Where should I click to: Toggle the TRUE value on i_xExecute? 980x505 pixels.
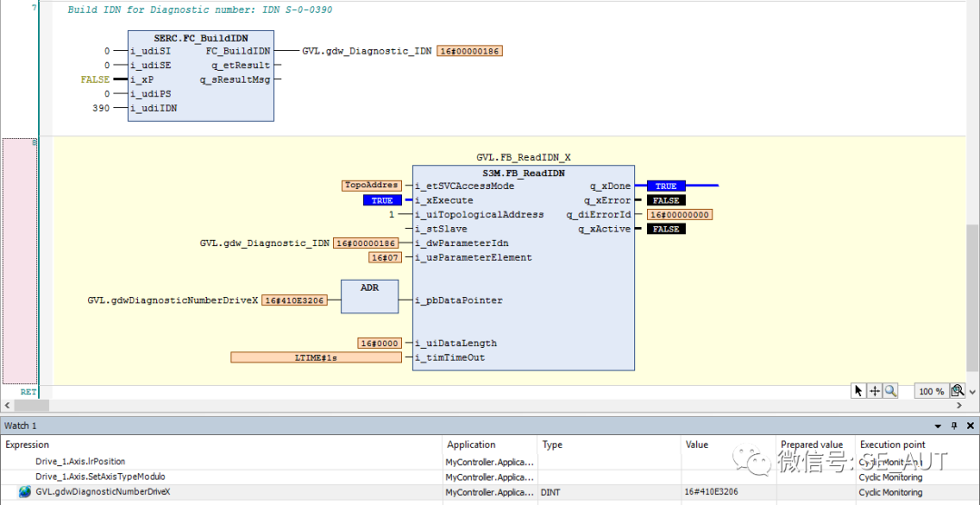382,201
